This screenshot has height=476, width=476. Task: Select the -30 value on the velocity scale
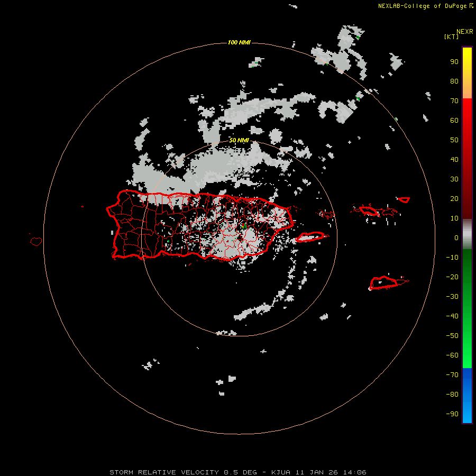pos(452,297)
